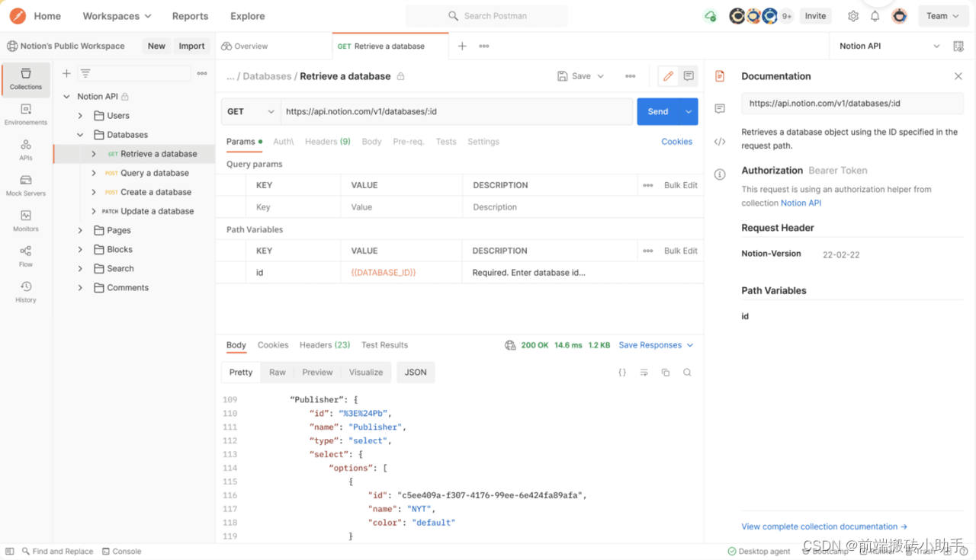Collapse the Notion API collection
Screen dimensions: 976x560
pyautogui.click(x=66, y=97)
